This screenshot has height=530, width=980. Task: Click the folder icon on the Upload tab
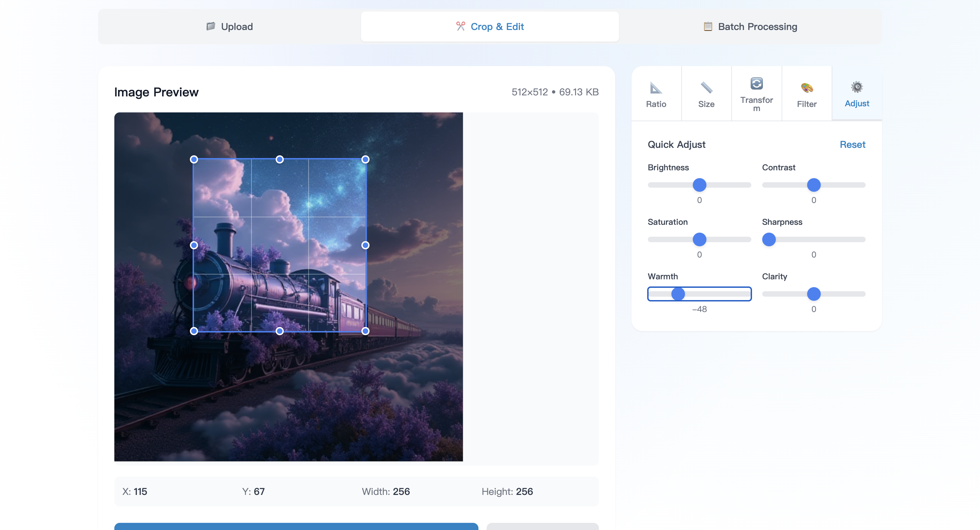(210, 26)
